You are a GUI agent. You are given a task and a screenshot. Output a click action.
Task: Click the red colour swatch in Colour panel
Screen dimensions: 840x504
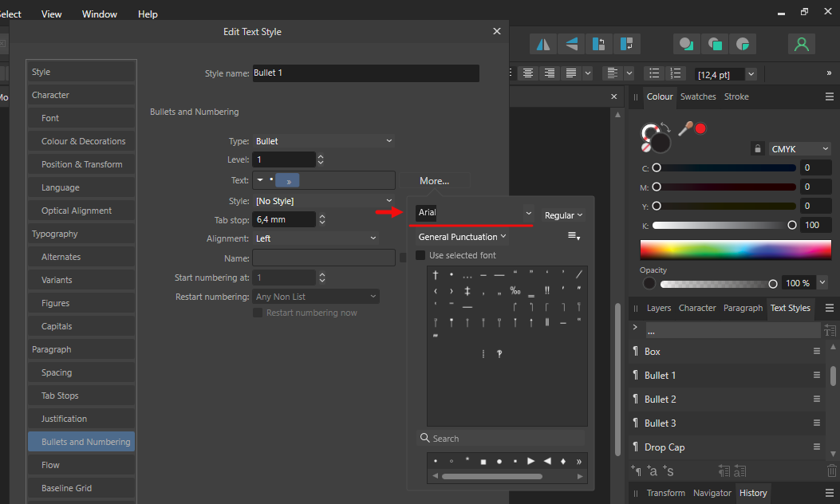click(701, 128)
